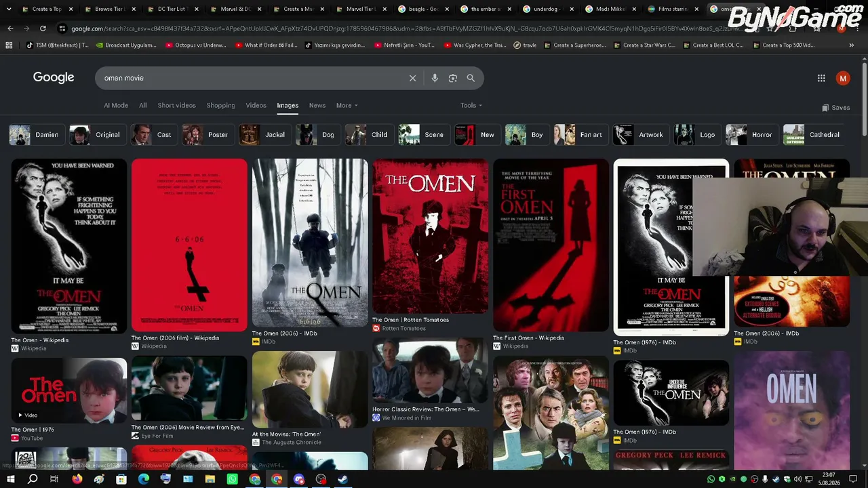
Task: Open the Google apps grid
Action: point(821,78)
